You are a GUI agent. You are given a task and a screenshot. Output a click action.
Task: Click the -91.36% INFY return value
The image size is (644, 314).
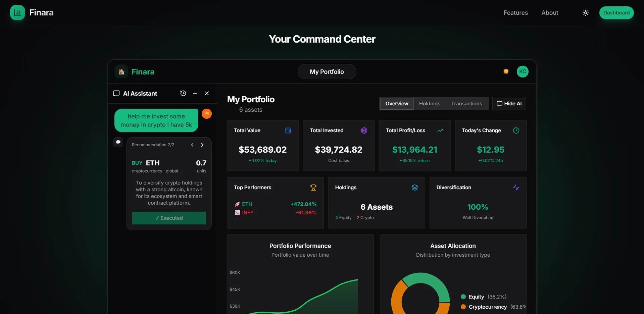pos(306,213)
